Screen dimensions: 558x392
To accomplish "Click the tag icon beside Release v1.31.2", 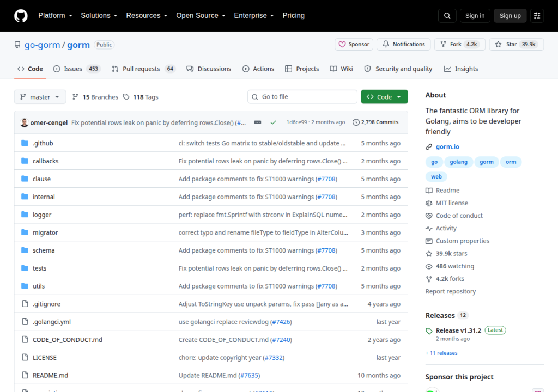I will pos(429,331).
